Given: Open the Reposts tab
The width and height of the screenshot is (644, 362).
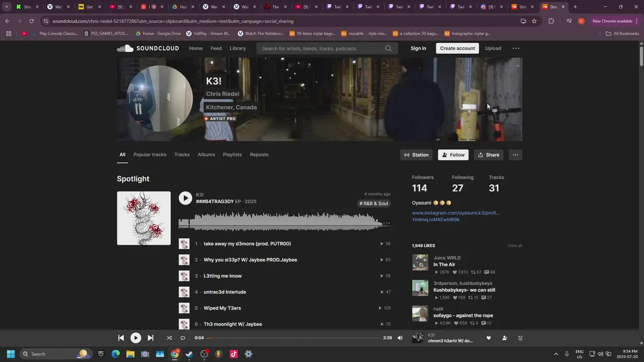Looking at the screenshot, I should point(259,154).
